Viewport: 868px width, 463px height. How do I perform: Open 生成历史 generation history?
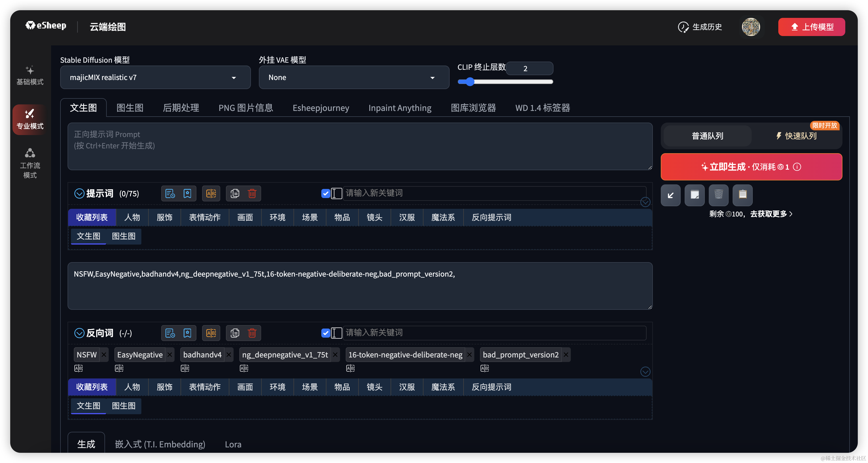click(700, 27)
